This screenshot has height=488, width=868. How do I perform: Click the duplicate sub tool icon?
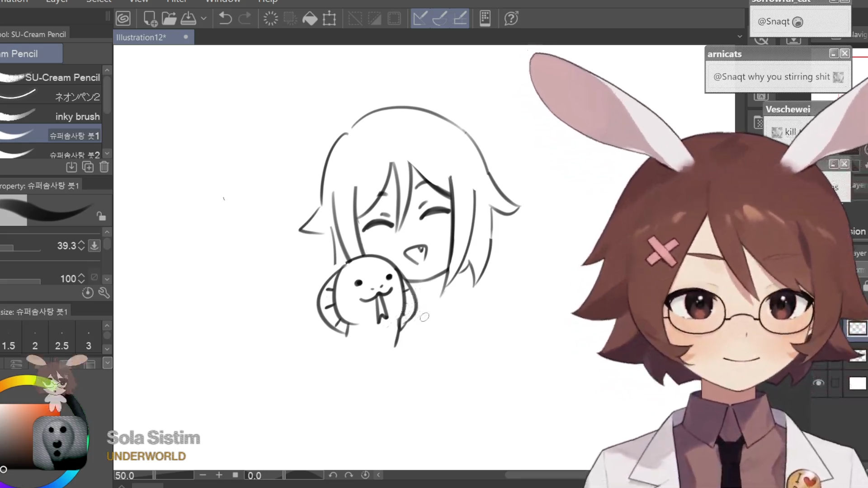tap(88, 167)
